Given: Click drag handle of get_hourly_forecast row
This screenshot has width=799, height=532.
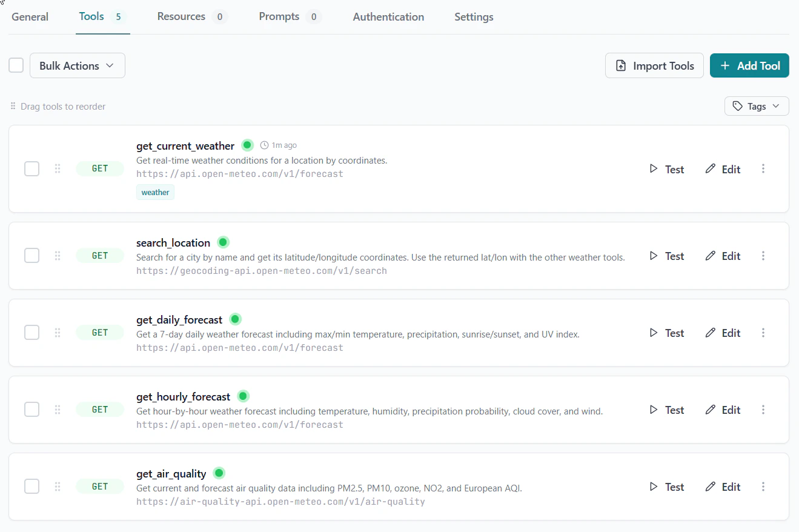Looking at the screenshot, I should (x=58, y=410).
